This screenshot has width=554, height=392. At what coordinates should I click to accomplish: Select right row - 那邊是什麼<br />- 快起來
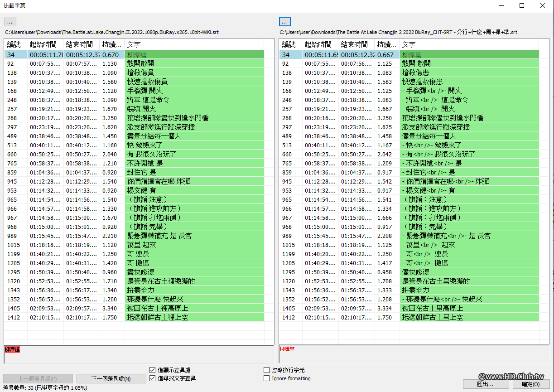click(x=409, y=299)
